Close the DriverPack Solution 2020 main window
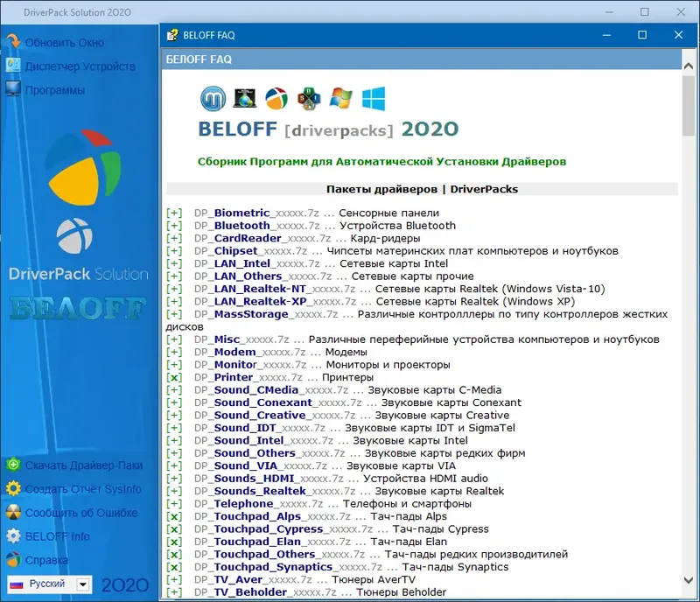 click(x=681, y=11)
